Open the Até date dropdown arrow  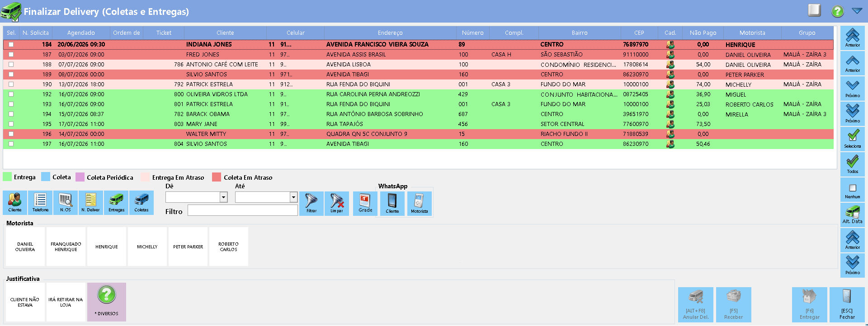(293, 197)
